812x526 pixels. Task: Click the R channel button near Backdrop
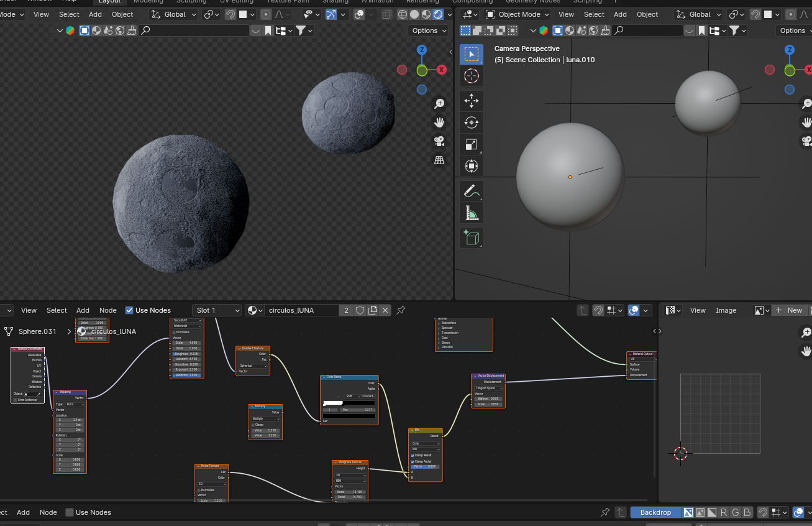[x=724, y=512]
